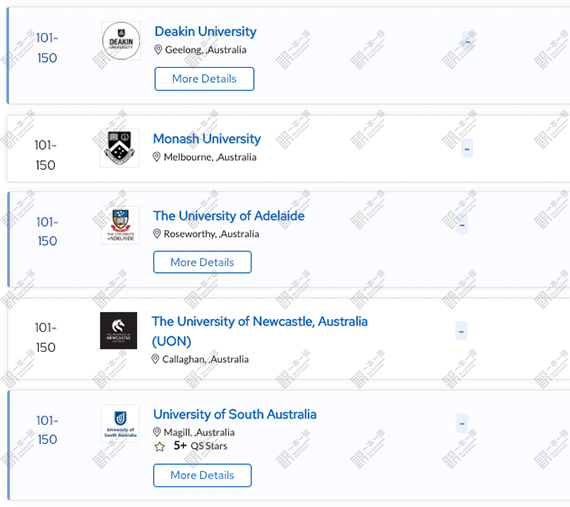Open The University of Adelaide link
This screenshot has height=507, width=570.
(229, 216)
